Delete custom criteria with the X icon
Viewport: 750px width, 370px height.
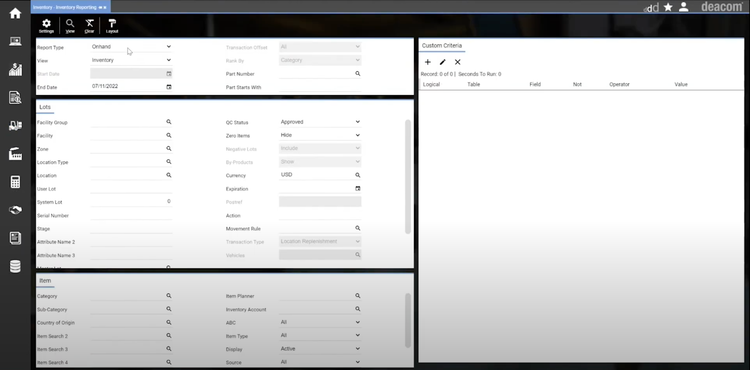457,62
